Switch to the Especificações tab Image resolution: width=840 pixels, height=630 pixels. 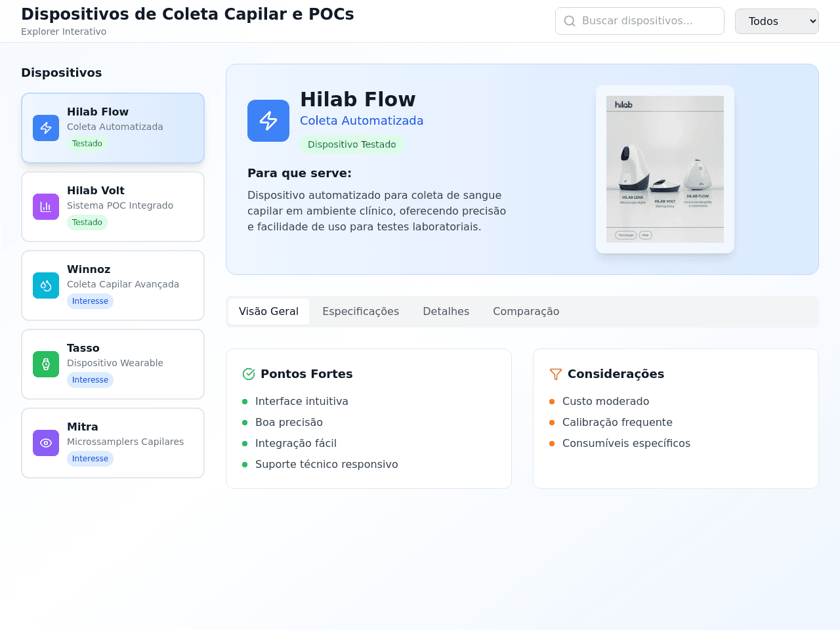point(360,312)
